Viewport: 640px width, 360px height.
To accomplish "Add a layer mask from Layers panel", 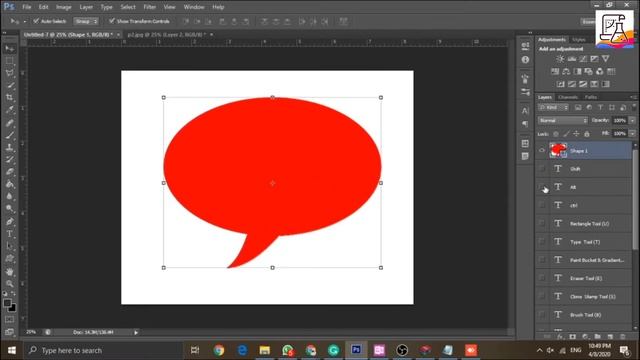I will click(573, 337).
